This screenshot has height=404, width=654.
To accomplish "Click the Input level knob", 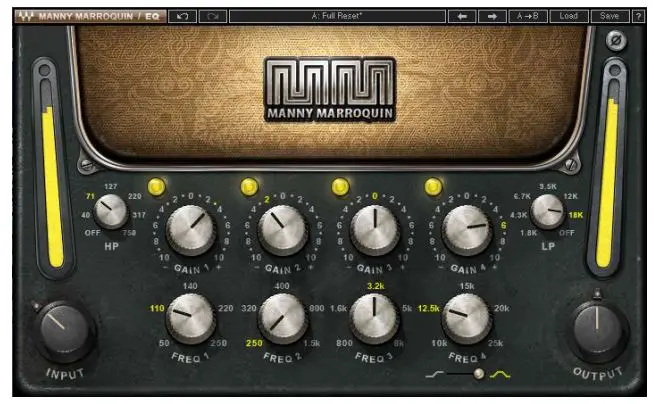I will coord(65,331).
